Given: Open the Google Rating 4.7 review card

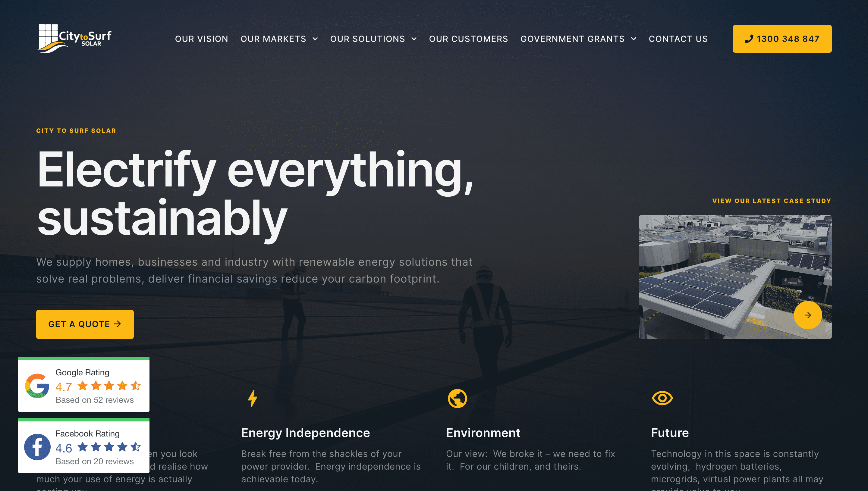Looking at the screenshot, I should pos(84,384).
